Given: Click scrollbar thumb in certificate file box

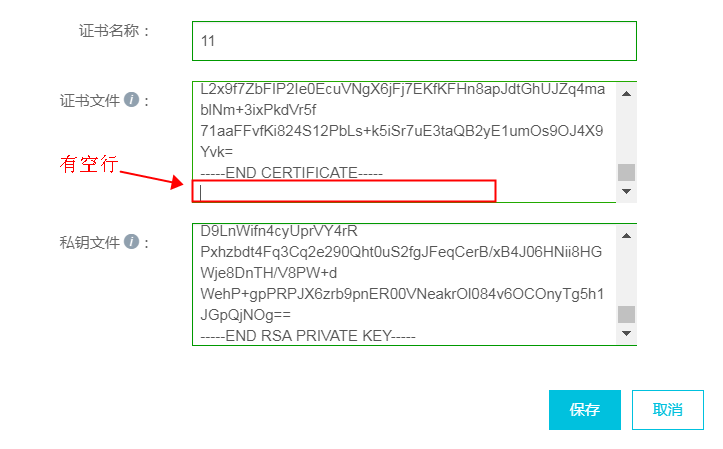Looking at the screenshot, I should click(x=626, y=172).
